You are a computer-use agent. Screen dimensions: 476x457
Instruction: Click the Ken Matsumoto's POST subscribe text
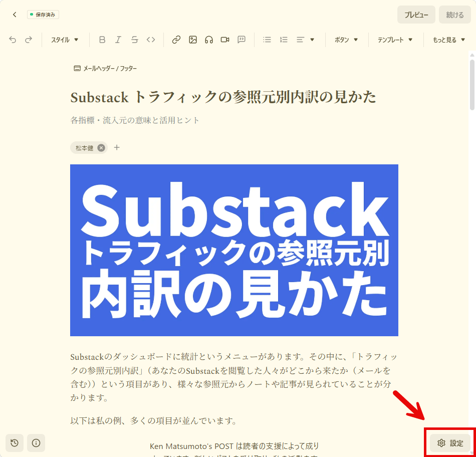[234, 450]
